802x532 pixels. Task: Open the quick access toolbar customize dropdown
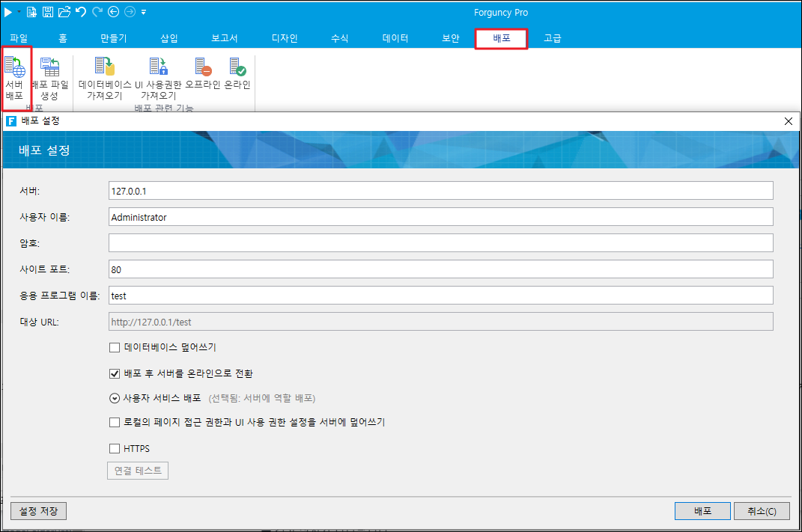tap(144, 12)
